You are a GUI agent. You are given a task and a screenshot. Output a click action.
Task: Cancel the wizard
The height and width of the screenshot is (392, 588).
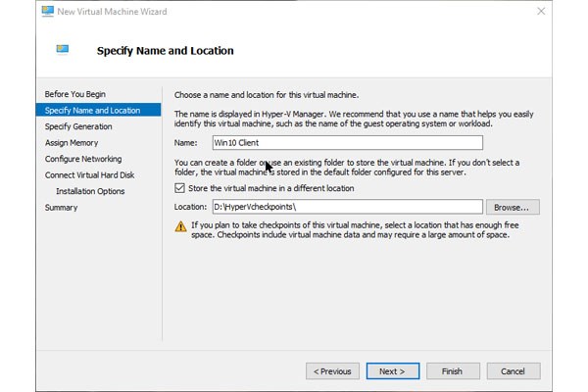pos(514,371)
